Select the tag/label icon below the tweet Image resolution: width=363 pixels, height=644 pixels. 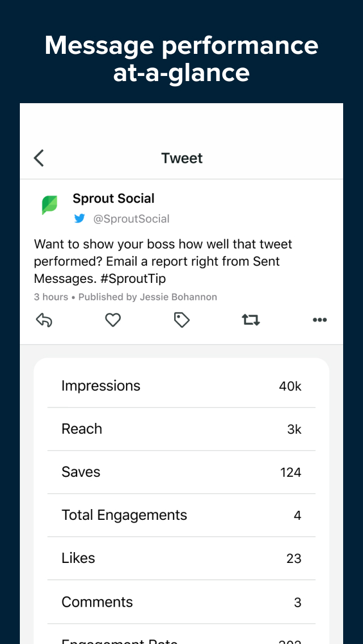(x=181, y=320)
